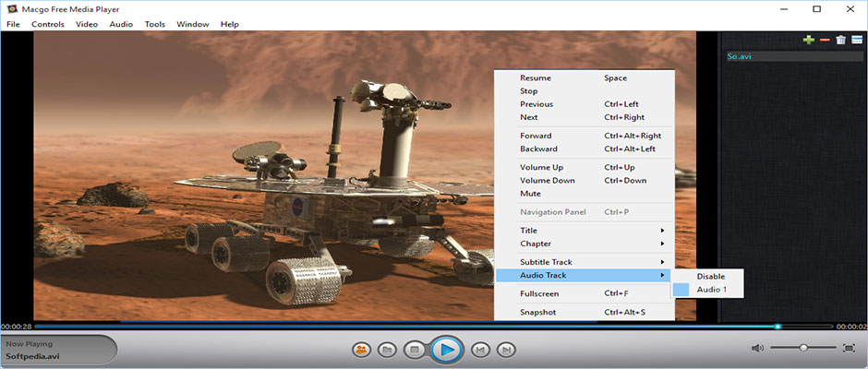Click the playback seek bar handle

click(778, 327)
